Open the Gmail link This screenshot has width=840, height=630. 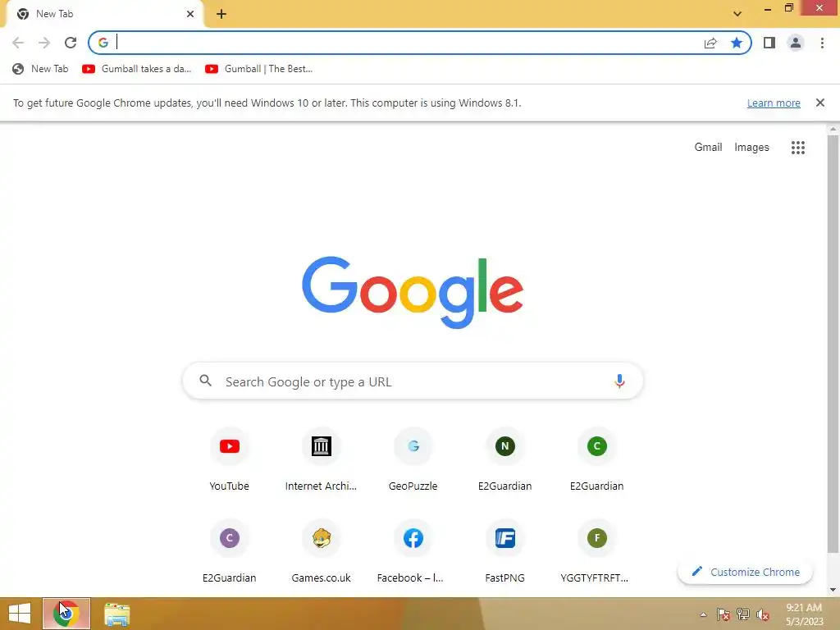pos(708,147)
